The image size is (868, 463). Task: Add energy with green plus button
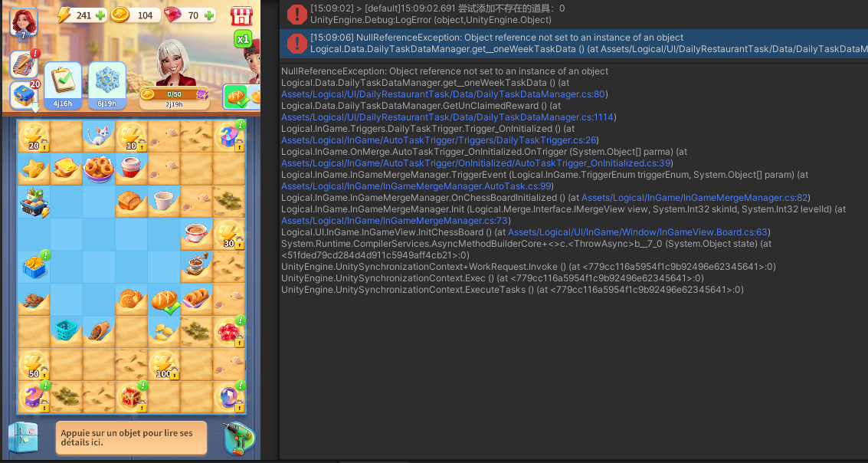101,15
